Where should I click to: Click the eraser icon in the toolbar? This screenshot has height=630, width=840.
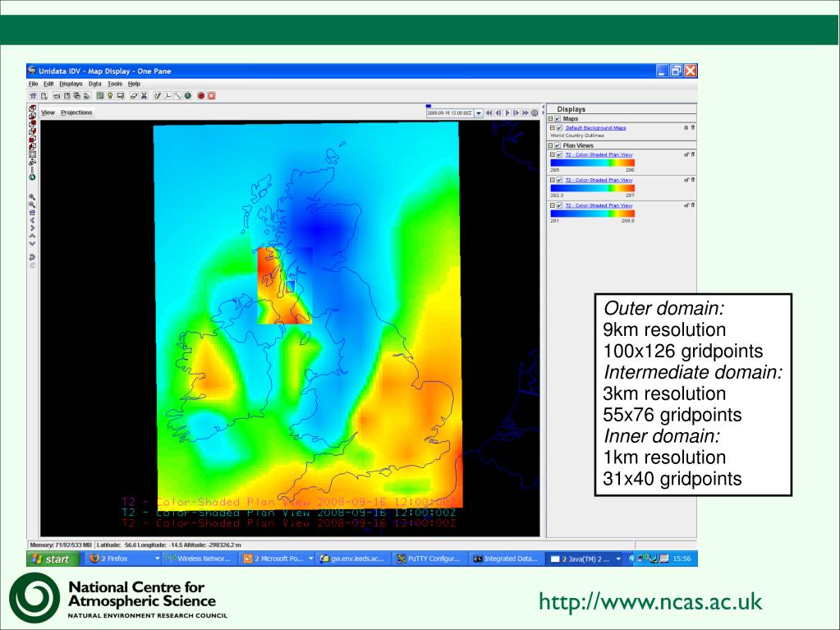point(134,96)
